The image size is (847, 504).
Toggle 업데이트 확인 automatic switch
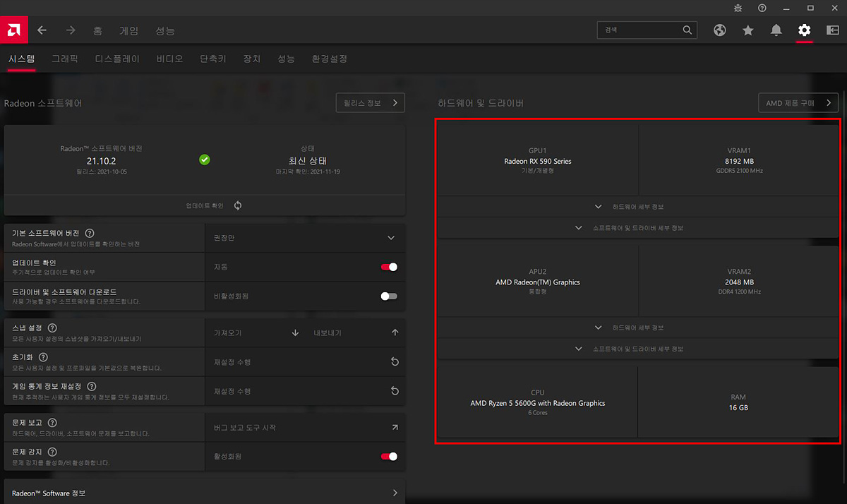pyautogui.click(x=389, y=267)
